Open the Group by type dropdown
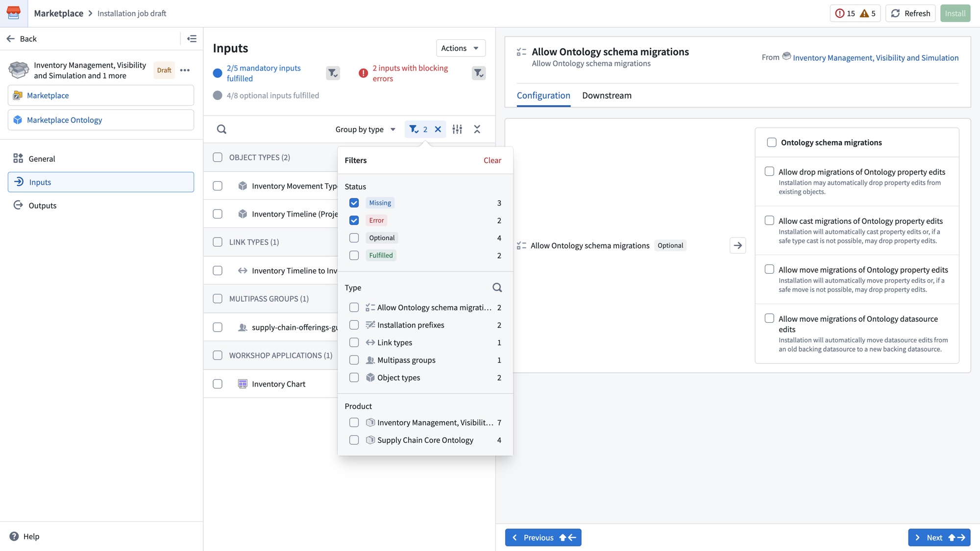The image size is (980, 551). (365, 129)
